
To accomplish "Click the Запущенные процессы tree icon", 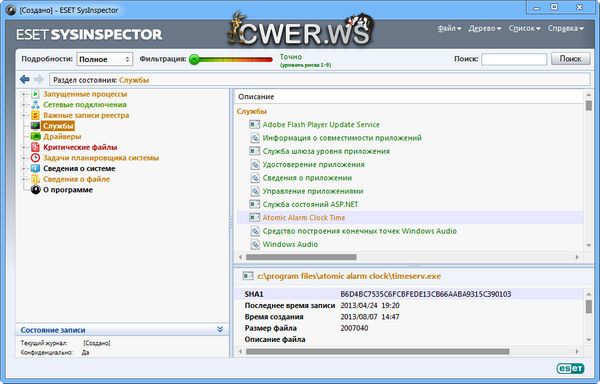I will point(35,94).
